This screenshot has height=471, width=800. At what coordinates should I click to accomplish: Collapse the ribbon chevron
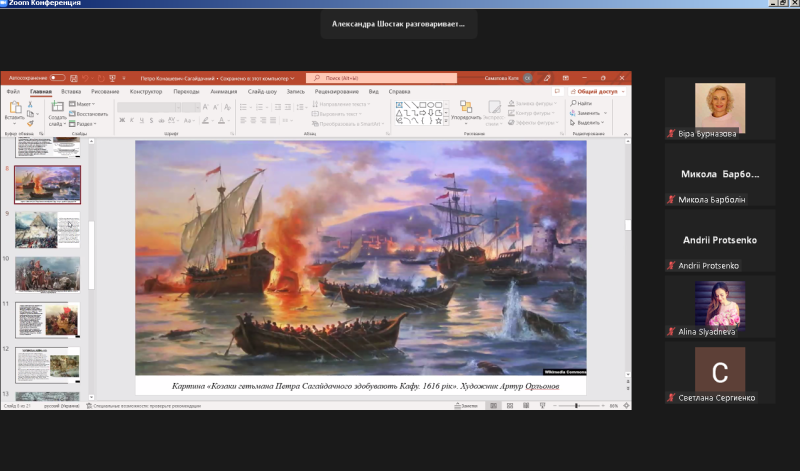point(626,134)
